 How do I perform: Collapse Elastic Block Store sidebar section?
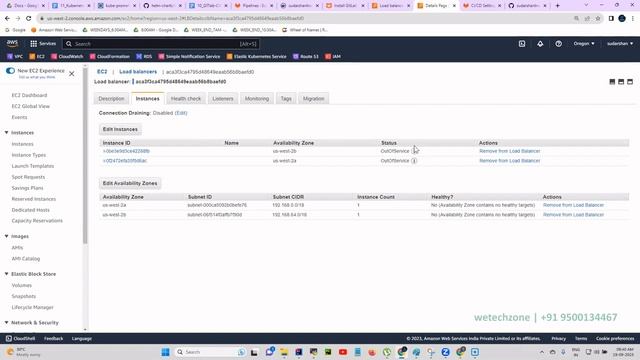[x=7, y=274]
